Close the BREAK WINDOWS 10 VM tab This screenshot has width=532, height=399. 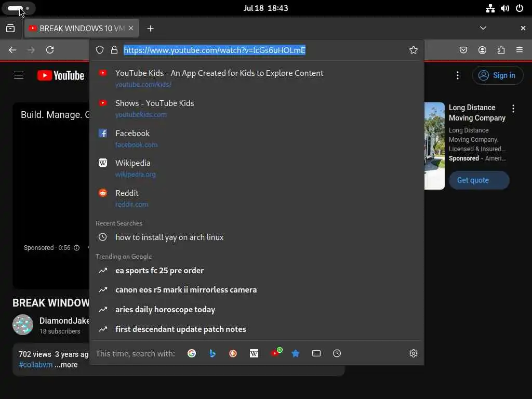click(x=131, y=28)
